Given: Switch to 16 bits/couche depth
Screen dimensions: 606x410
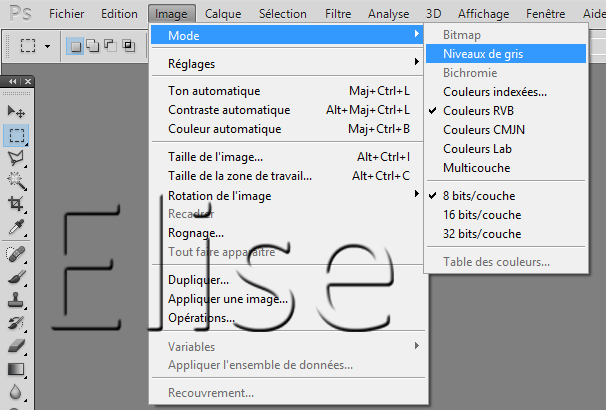Looking at the screenshot, I should [484, 215].
